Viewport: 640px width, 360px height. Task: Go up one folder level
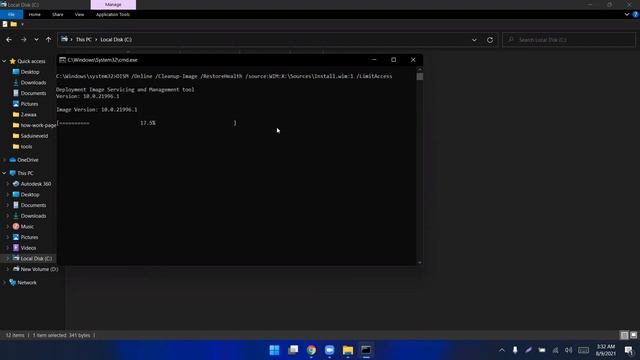49,40
